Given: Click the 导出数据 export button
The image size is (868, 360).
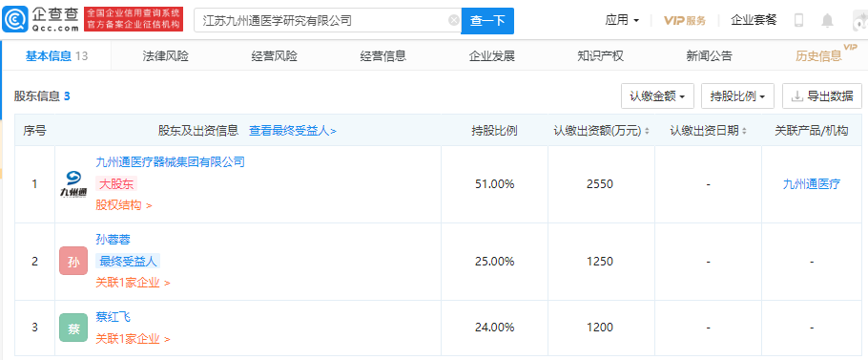Looking at the screenshot, I should point(822,96).
